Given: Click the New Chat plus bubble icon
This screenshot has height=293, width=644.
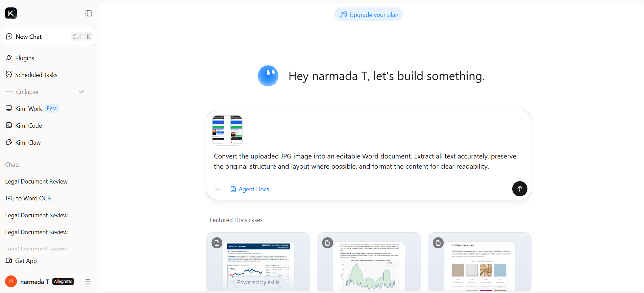Looking at the screenshot, I should [9, 36].
